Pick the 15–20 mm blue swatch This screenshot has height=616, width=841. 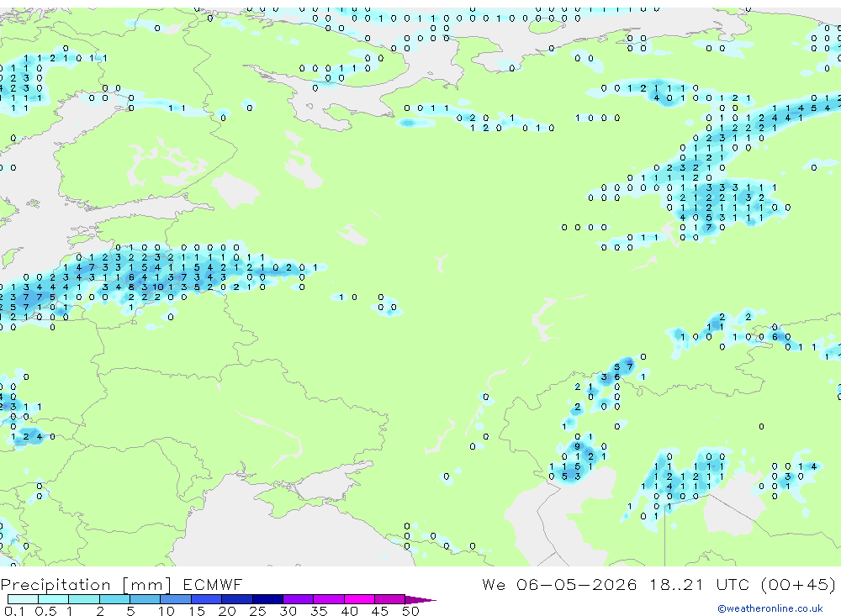pyautogui.click(x=207, y=599)
